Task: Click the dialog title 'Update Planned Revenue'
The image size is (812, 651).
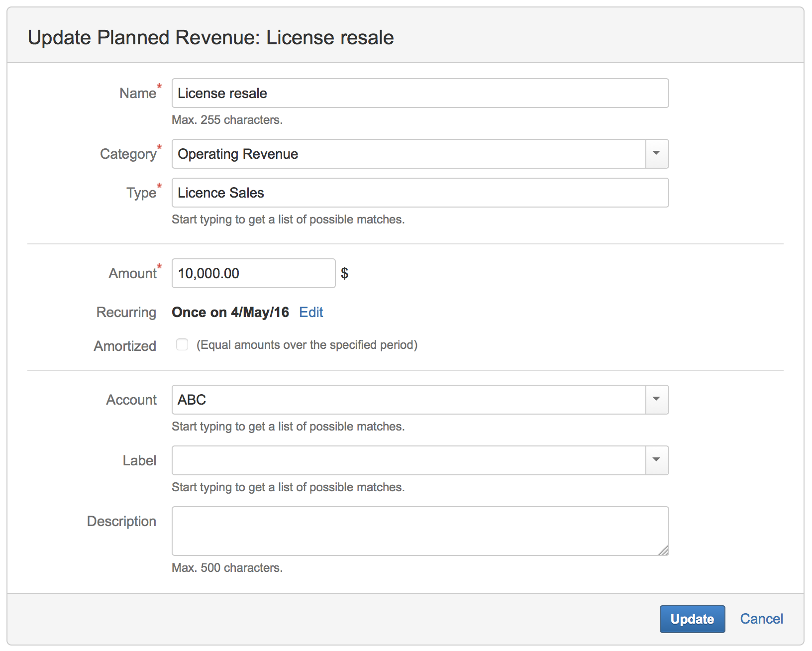Action: pos(210,38)
